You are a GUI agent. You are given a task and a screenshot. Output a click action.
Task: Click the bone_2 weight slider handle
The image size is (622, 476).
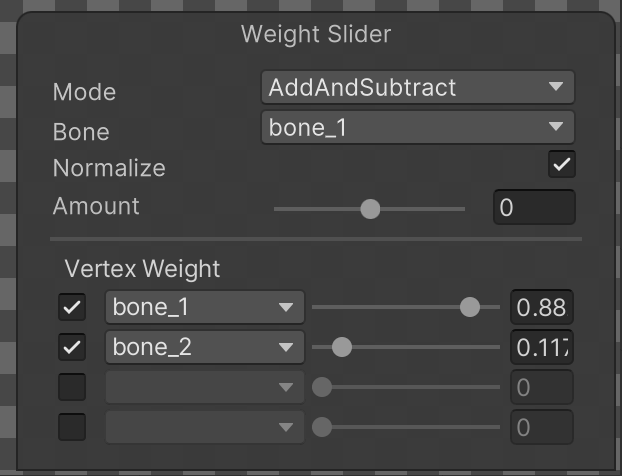(x=342, y=348)
